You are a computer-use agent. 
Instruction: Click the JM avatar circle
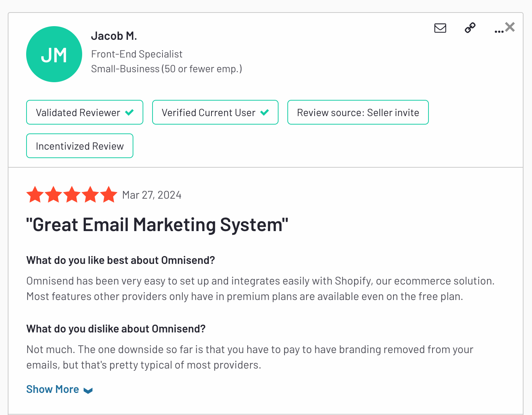pos(54,54)
